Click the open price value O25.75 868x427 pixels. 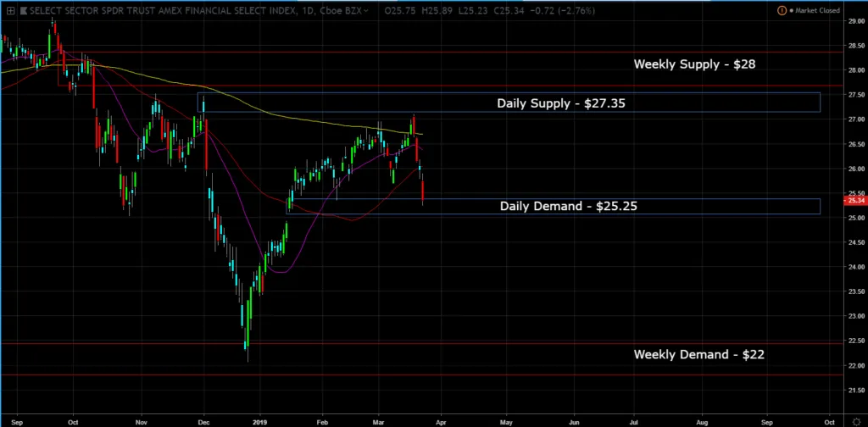point(399,10)
